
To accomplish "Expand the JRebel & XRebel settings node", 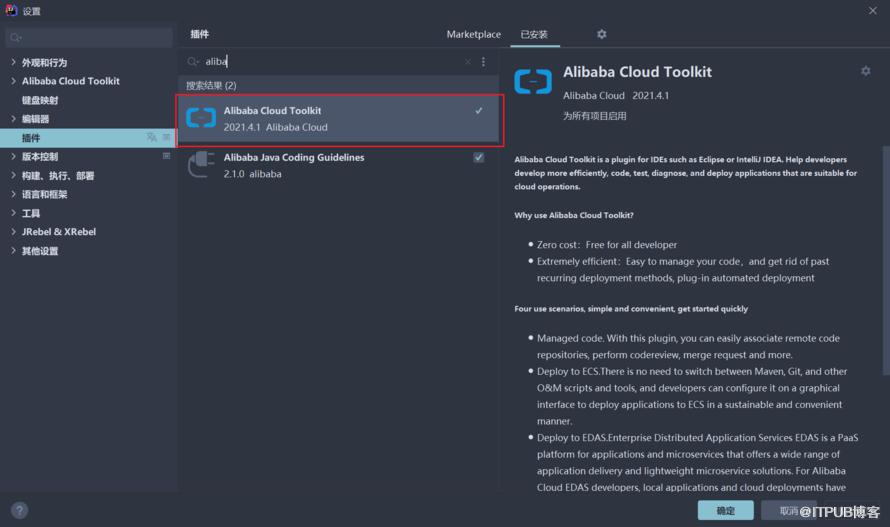I will pyautogui.click(x=13, y=231).
